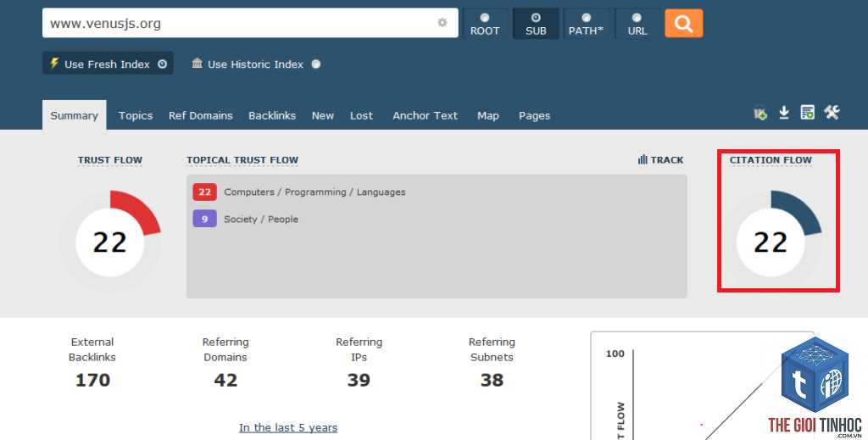Click the Referring Domains value 42

click(225, 380)
